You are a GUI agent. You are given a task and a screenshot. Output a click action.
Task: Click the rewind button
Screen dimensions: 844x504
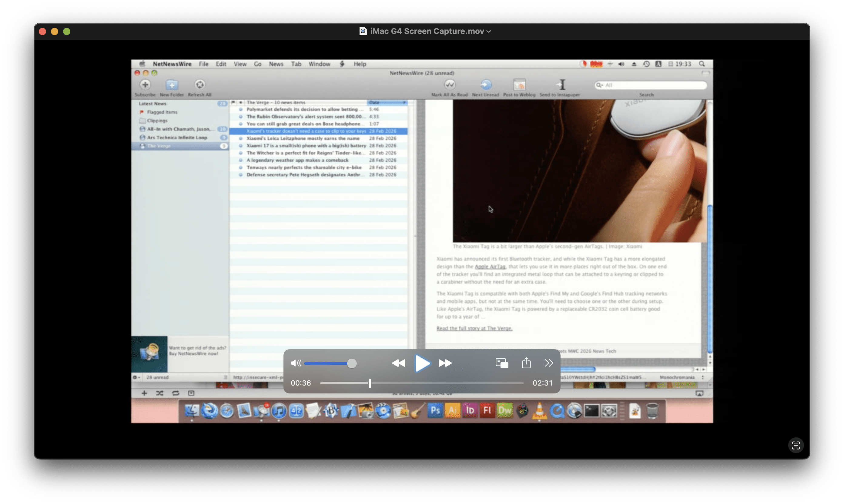[x=398, y=363]
